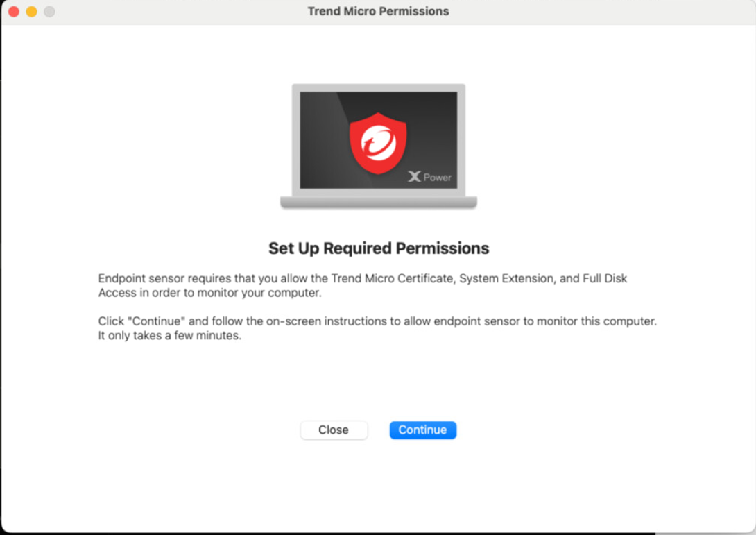
Task: Click the Set Up Required Permissions heading
Action: click(x=379, y=248)
